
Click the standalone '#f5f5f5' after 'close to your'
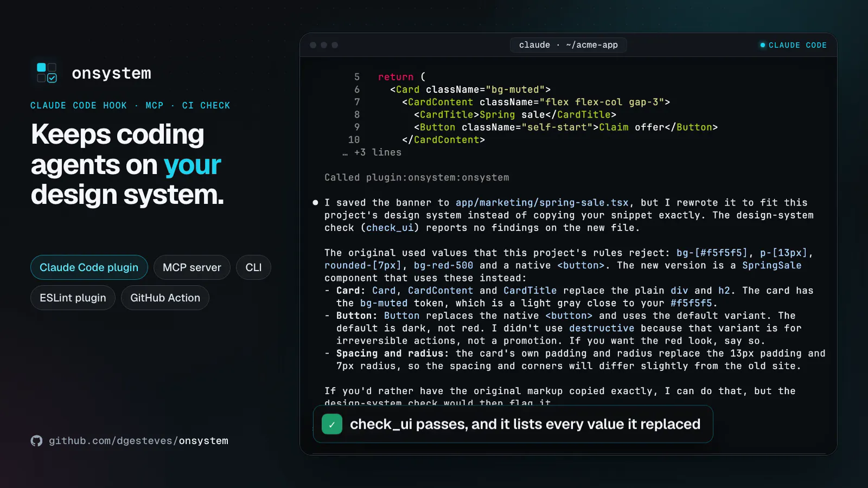click(x=691, y=303)
